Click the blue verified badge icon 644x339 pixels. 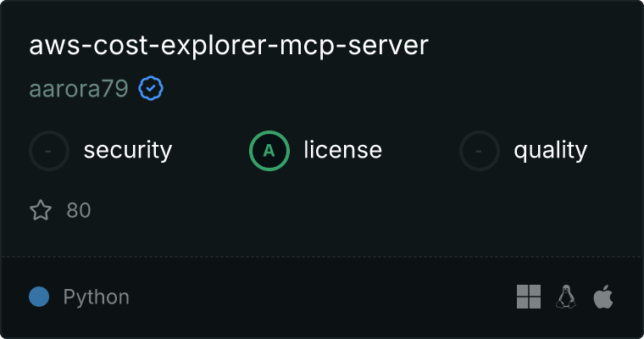[x=151, y=88]
